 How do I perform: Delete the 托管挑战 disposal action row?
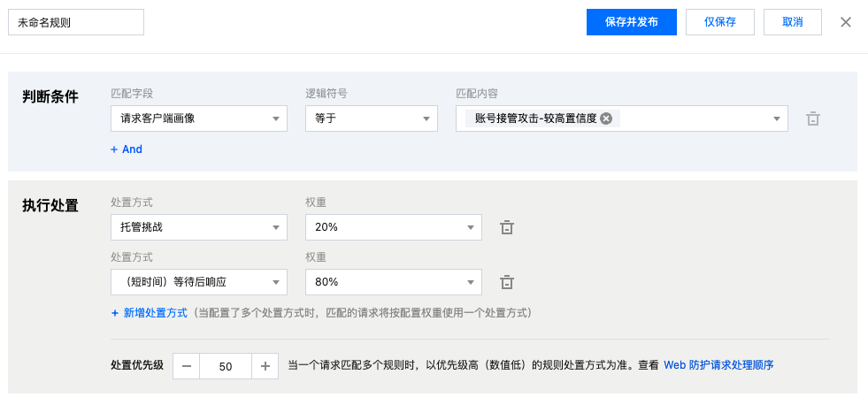click(x=506, y=227)
